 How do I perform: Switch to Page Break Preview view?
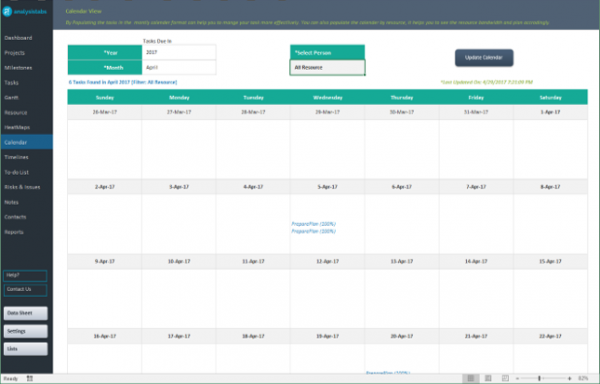click(505, 378)
